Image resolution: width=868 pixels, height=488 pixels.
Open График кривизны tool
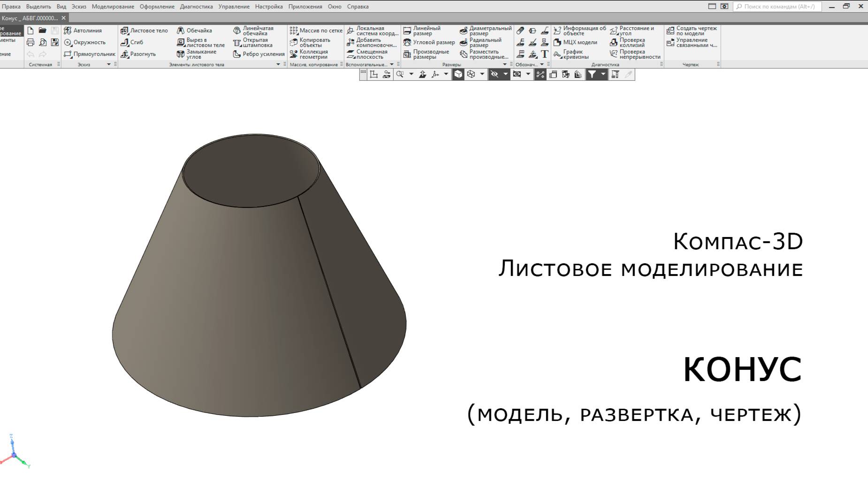pyautogui.click(x=571, y=54)
